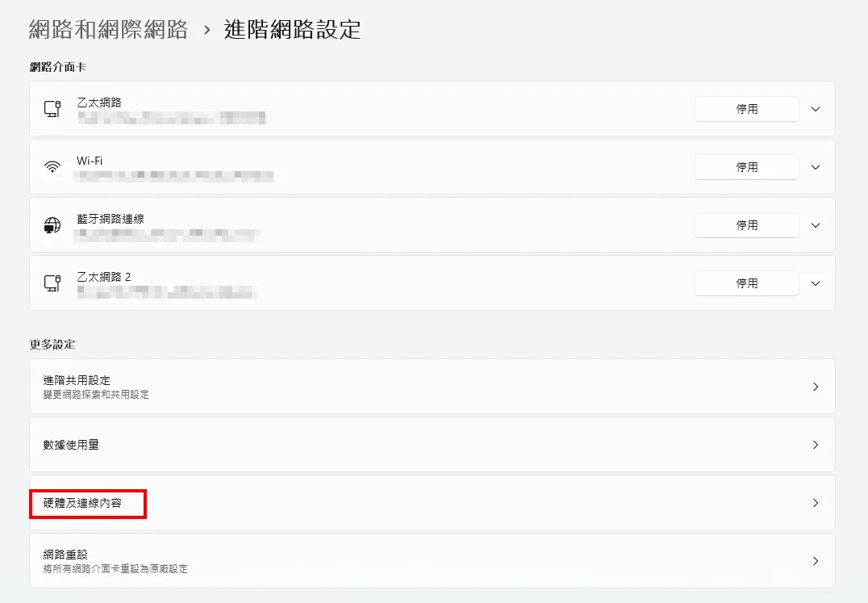Disable the 乙太網路 adapter with 停用
868x603 pixels.
pos(747,109)
